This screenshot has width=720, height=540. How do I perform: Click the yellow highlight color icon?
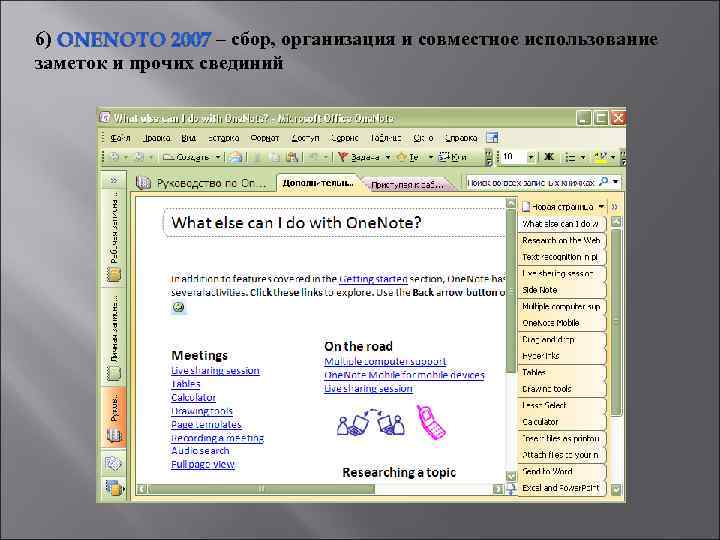601,158
